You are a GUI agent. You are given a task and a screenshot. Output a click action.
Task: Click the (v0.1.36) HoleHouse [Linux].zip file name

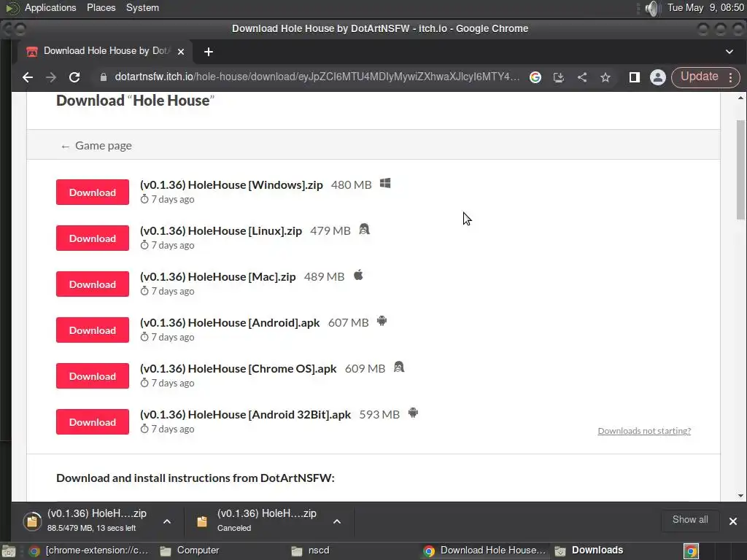[x=221, y=231]
